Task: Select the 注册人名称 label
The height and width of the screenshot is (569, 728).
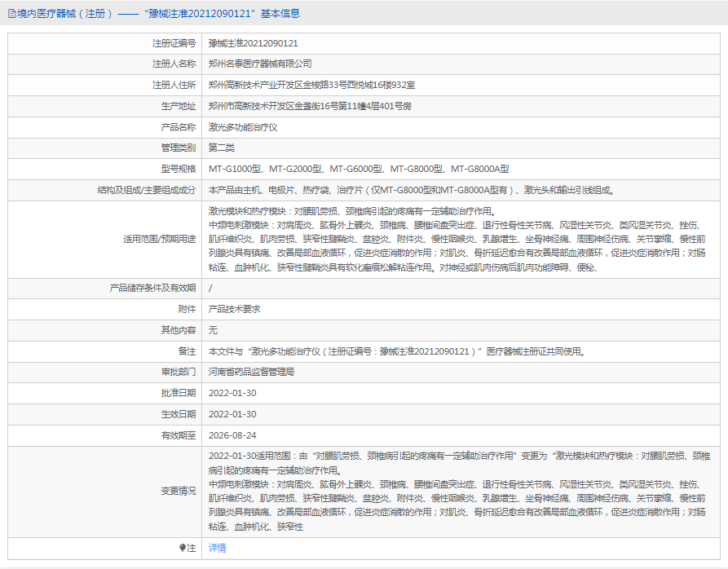Action: point(174,64)
